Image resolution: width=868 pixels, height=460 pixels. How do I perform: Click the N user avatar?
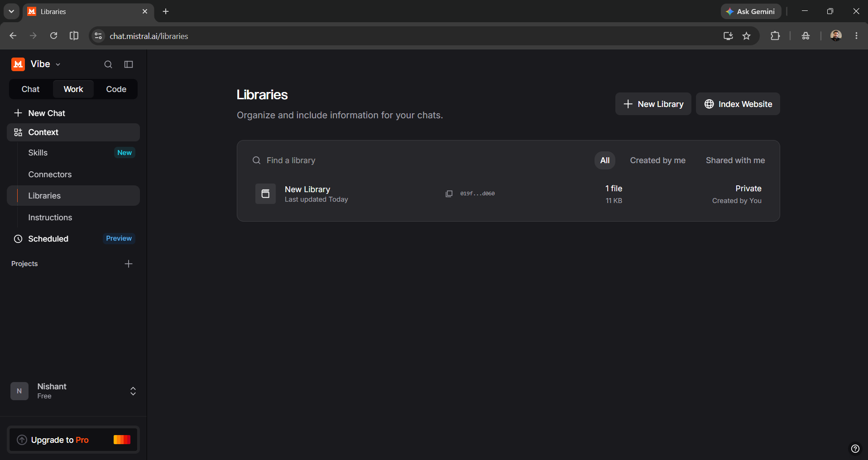click(19, 391)
